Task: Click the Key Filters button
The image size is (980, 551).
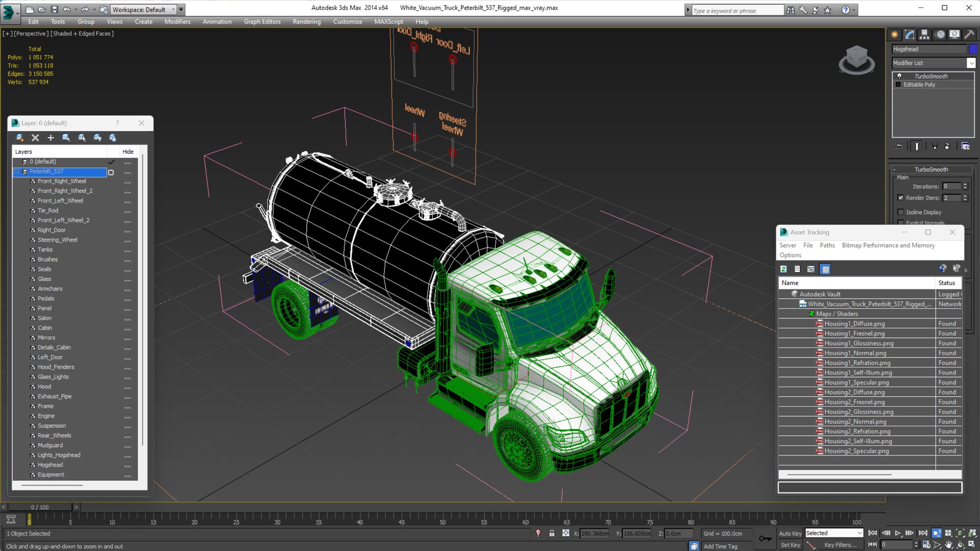Action: tap(840, 545)
